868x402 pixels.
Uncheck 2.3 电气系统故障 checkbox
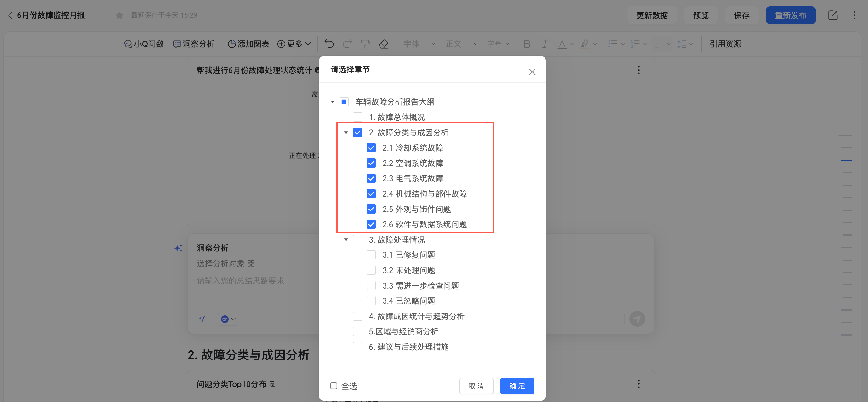(371, 178)
